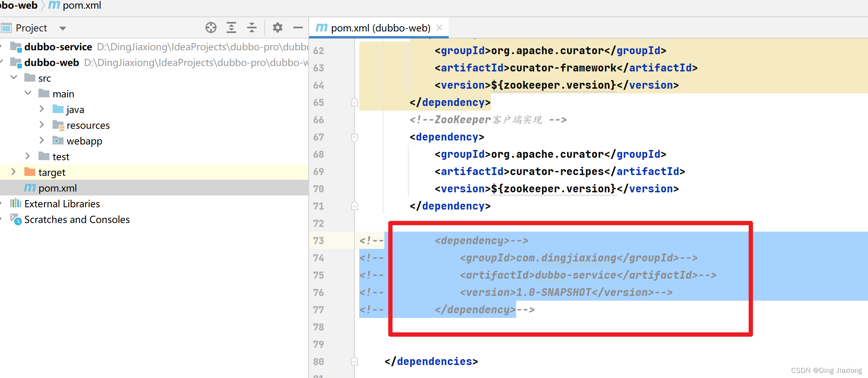Image resolution: width=868 pixels, height=378 pixels.
Task: Click 1.0-SNAPSHOT version on line 76
Action: tap(554, 292)
